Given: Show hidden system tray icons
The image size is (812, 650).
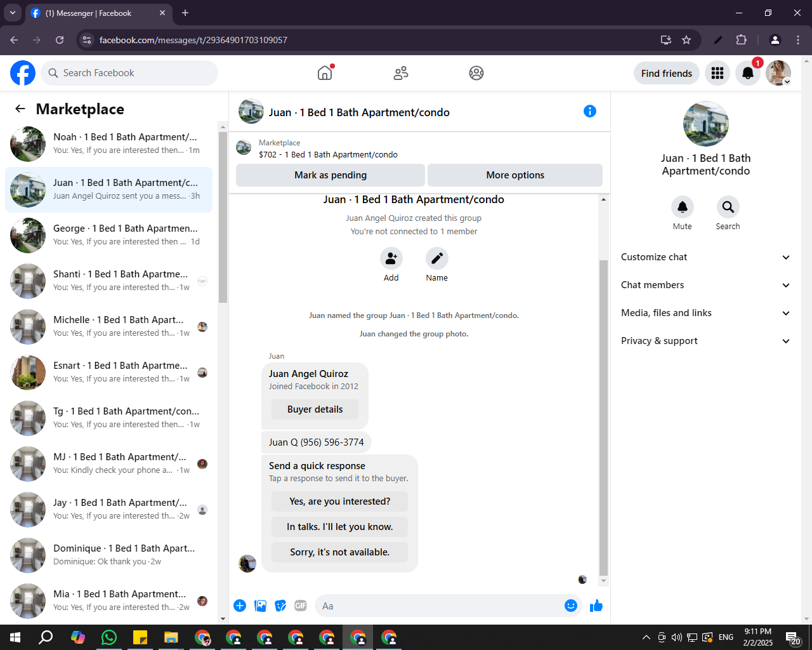Looking at the screenshot, I should [x=646, y=637].
